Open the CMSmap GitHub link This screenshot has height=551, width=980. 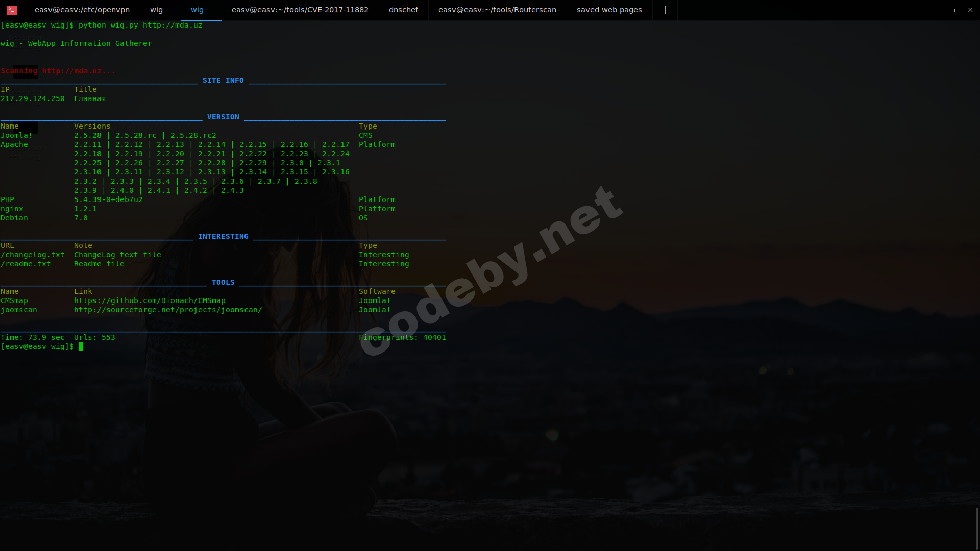[150, 300]
